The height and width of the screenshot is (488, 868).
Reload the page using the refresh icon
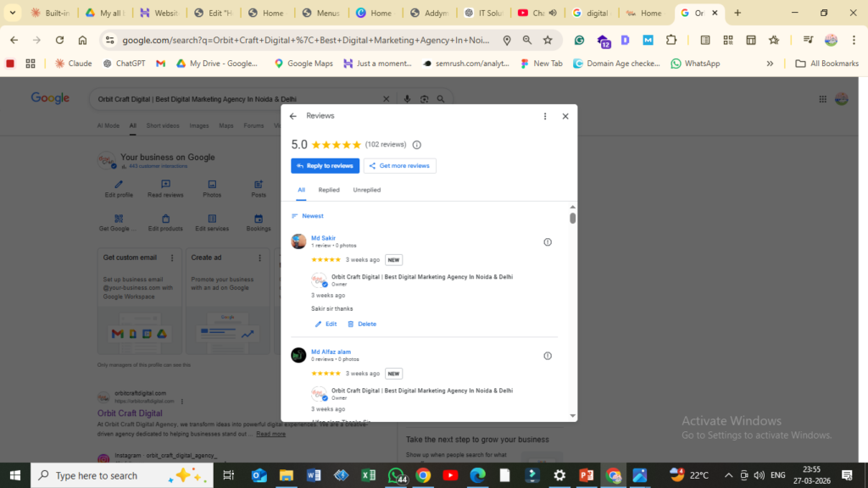(x=59, y=40)
